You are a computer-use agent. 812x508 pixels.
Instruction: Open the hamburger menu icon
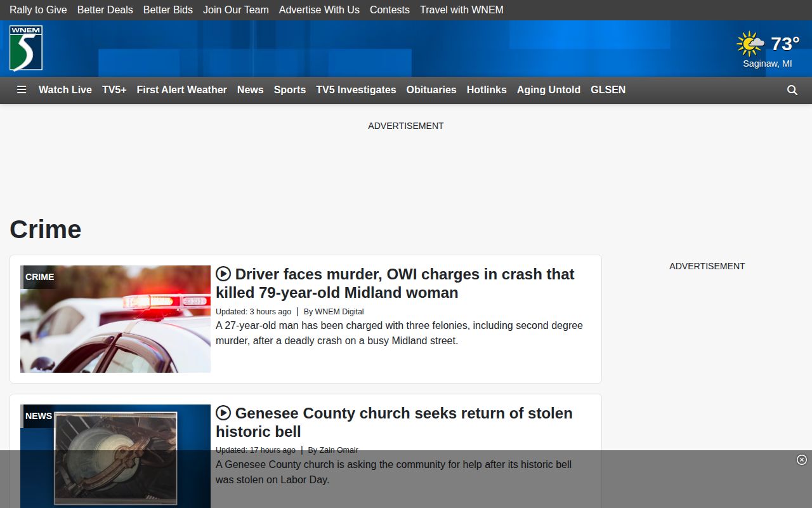(x=22, y=90)
